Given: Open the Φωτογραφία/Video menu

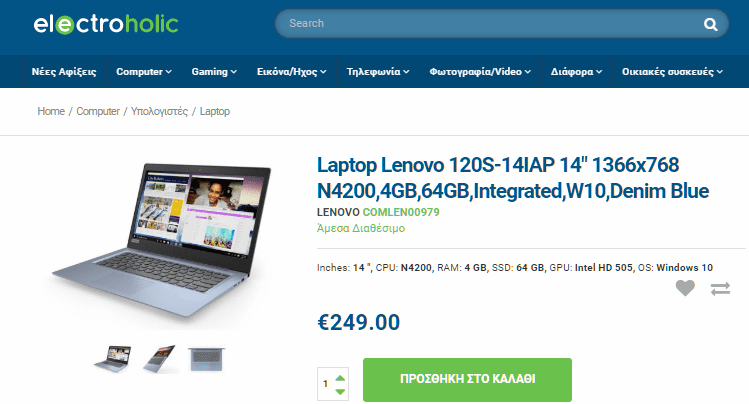Looking at the screenshot, I should coord(480,72).
